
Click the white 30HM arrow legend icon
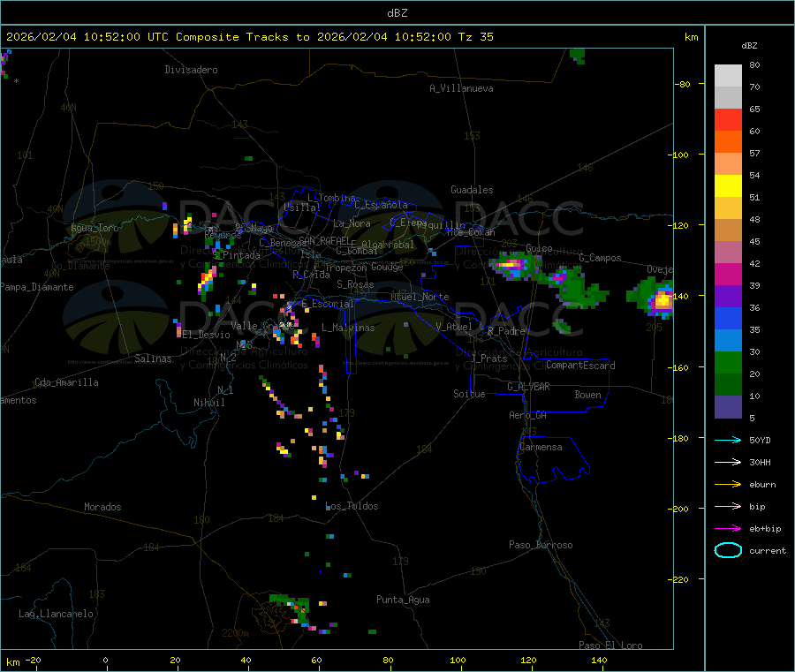click(x=728, y=462)
